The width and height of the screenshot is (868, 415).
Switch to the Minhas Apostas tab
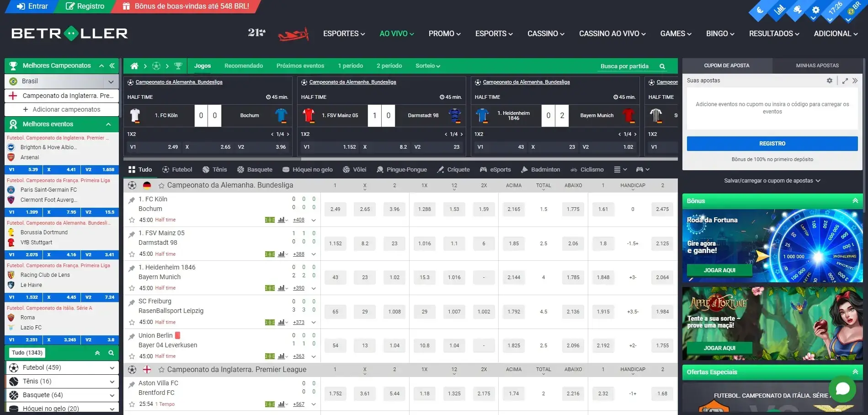[817, 66]
